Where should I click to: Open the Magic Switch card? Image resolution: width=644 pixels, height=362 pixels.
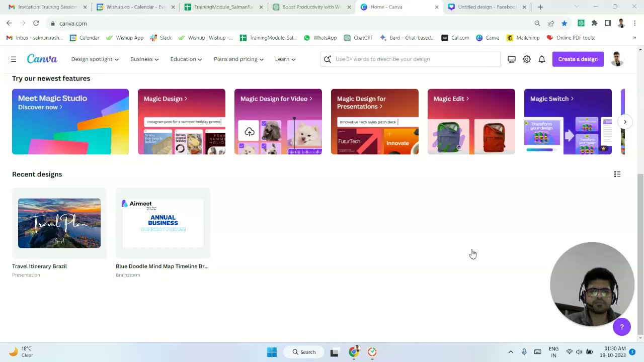tap(568, 122)
